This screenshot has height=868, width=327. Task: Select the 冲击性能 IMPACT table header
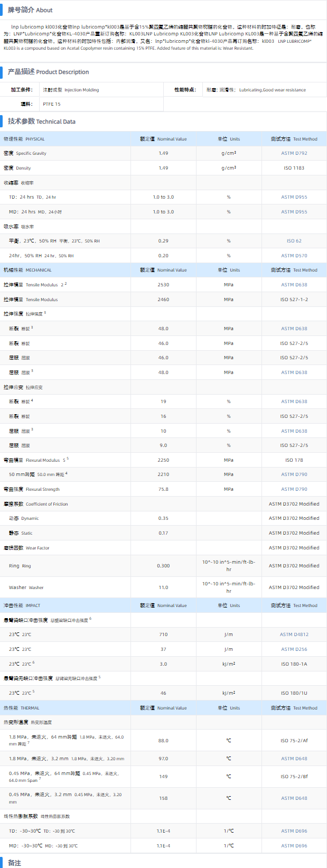coord(22,605)
